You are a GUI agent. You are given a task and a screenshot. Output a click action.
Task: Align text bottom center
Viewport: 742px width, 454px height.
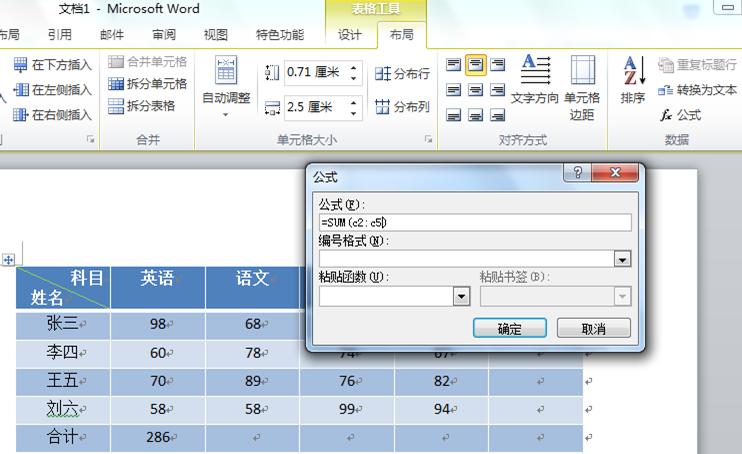(x=475, y=115)
